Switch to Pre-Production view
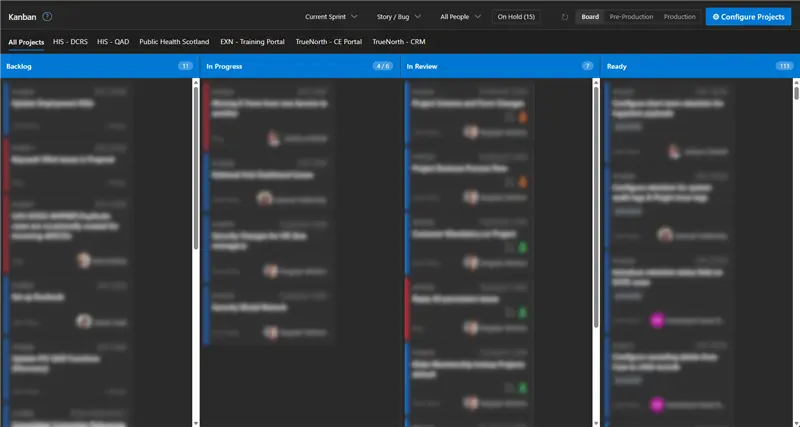Viewport: 800px width, 427px height. (x=631, y=17)
